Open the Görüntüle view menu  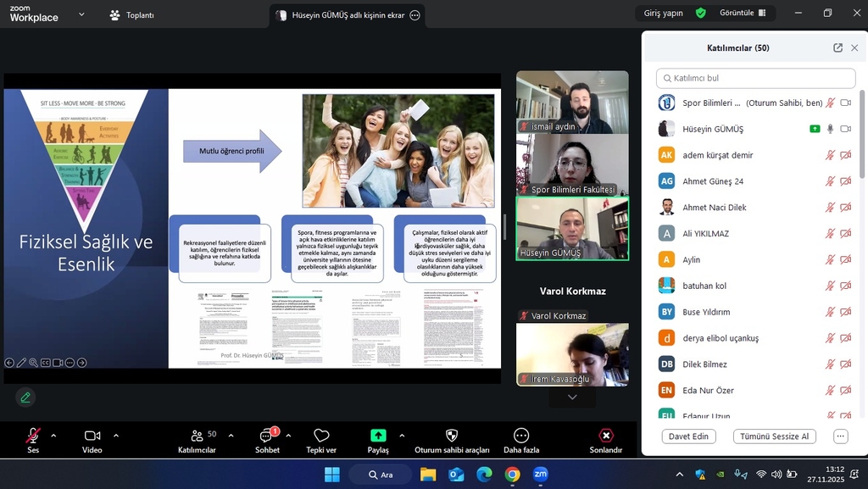point(742,14)
